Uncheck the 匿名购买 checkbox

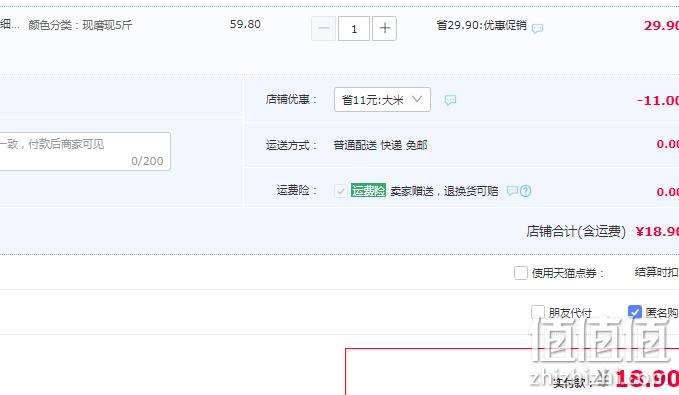tap(634, 312)
